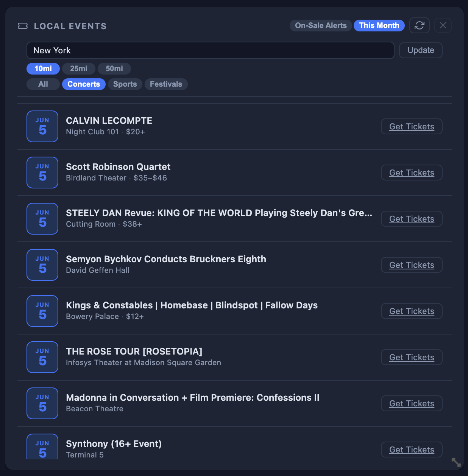Screen dimensions: 468x476
Task: Open THE ROSE TOUR [ROSETOPIA] title
Action: pyautogui.click(x=134, y=352)
